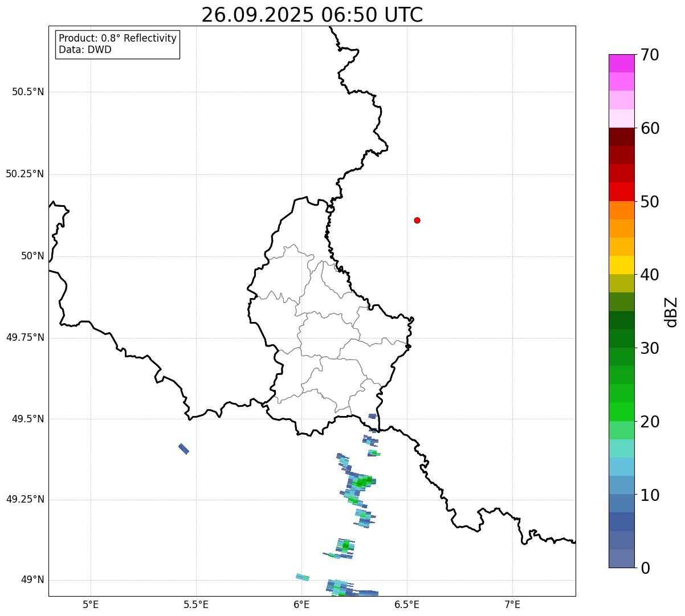
Task: Click the red radar site marker dot
Action: tap(417, 221)
